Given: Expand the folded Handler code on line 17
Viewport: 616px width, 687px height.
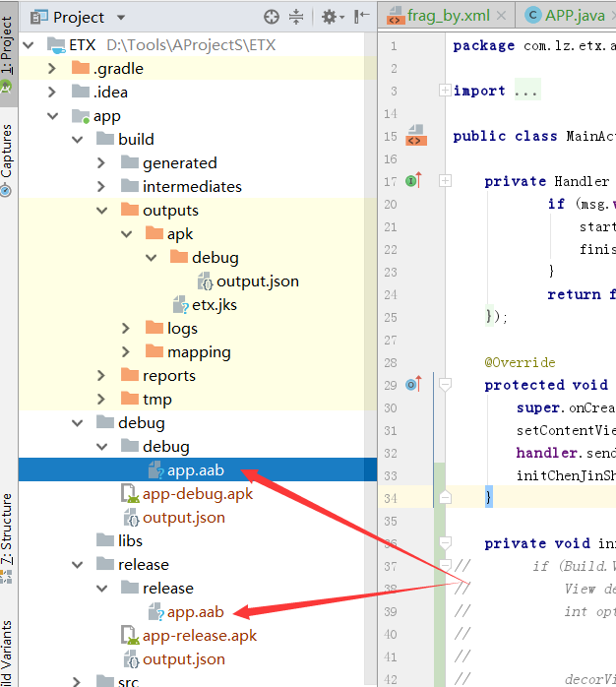Looking at the screenshot, I should click(445, 180).
